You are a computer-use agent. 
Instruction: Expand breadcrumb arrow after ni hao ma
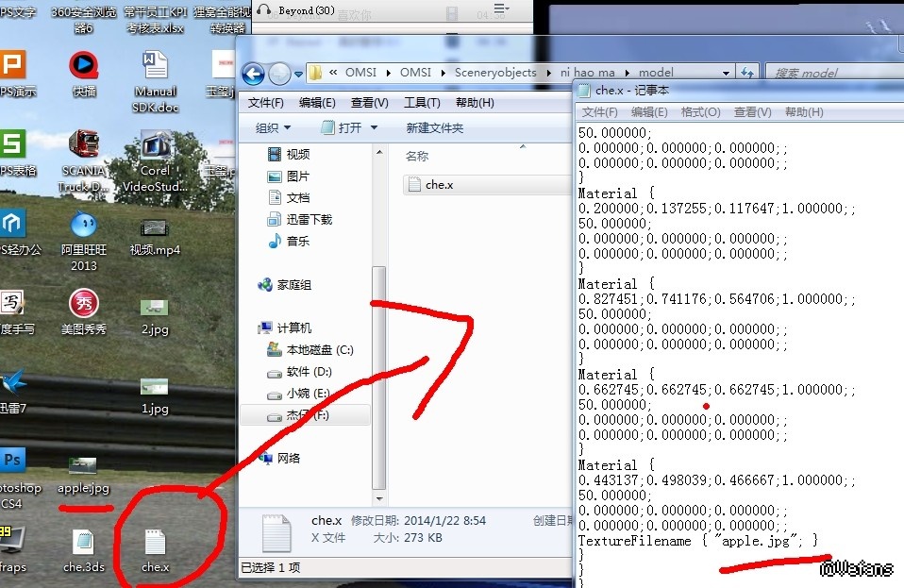click(x=627, y=73)
